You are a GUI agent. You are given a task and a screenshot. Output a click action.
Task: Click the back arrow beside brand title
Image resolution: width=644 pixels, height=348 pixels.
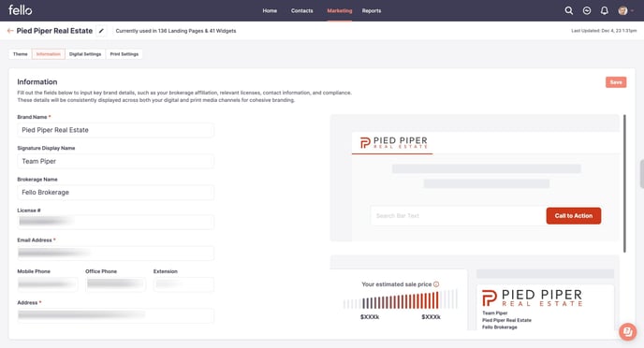[10, 31]
